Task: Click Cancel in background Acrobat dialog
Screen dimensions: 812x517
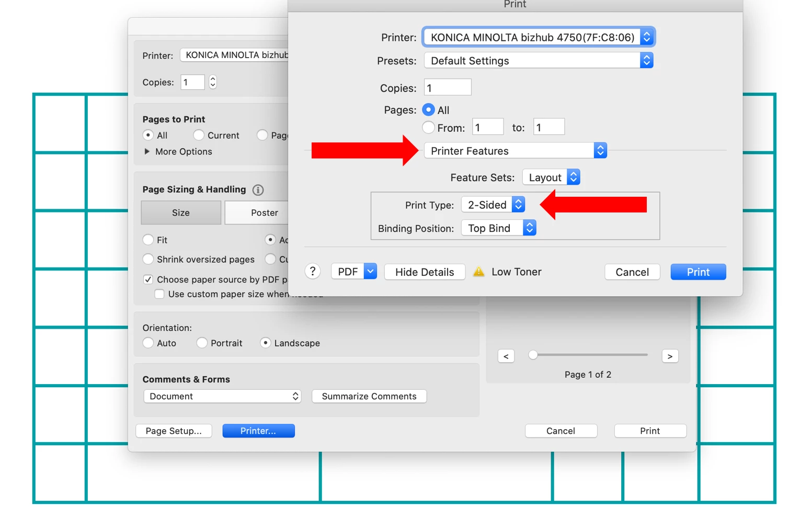Action: coord(561,431)
